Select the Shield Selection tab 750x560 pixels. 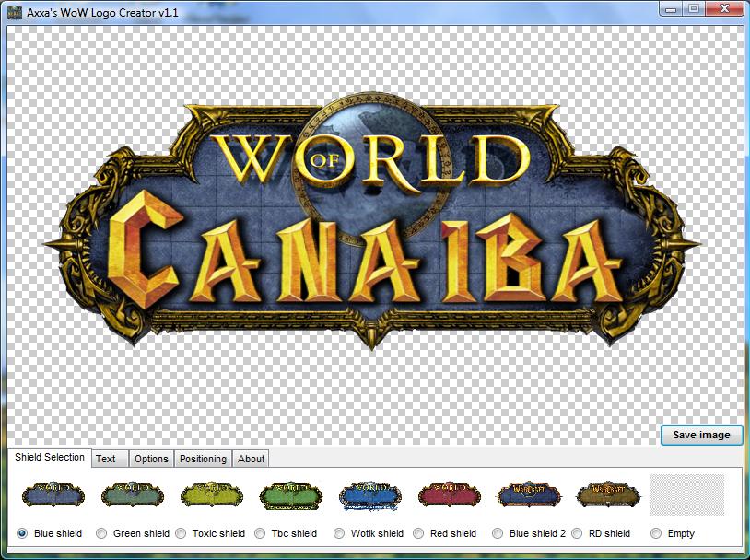coord(49,457)
